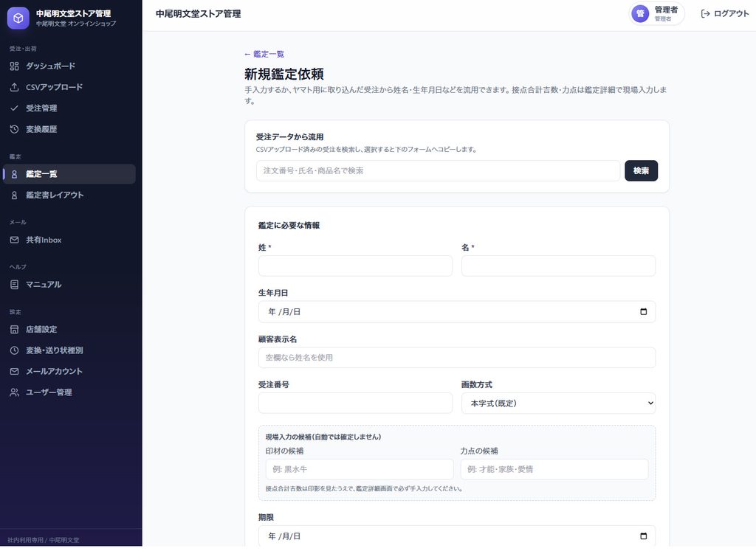The width and height of the screenshot is (756, 551).
Task: Click the 社内利用専用 / 中尾明文堂 footer text
Action: [x=44, y=540]
